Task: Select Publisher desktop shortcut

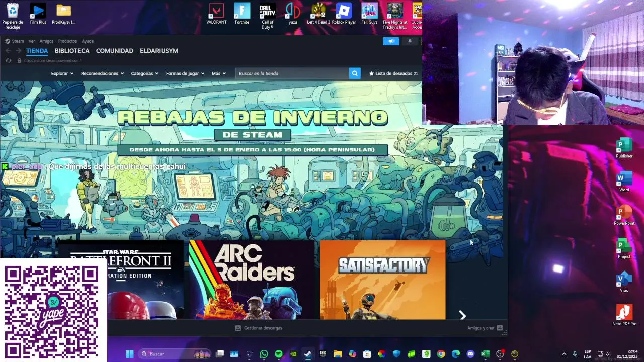Action: pyautogui.click(x=624, y=148)
